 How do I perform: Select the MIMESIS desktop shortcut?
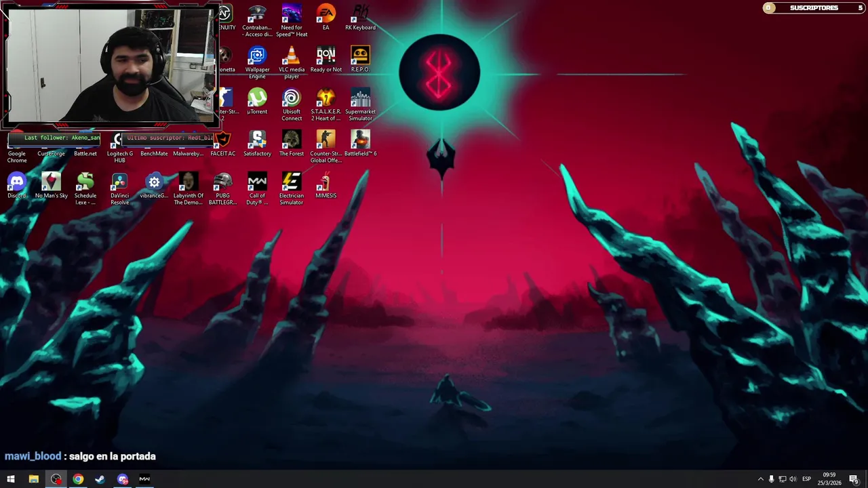click(325, 186)
